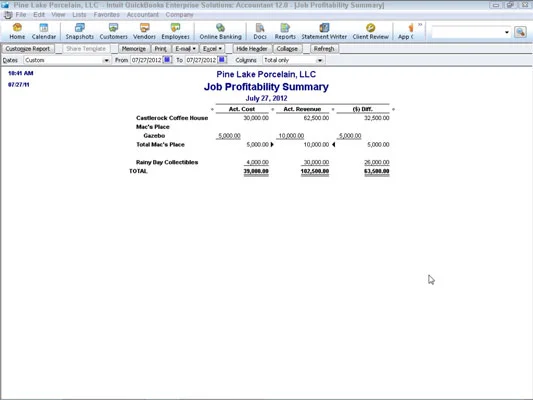Open company Snapshots
Image resolution: width=533 pixels, height=400 pixels.
coord(80,31)
